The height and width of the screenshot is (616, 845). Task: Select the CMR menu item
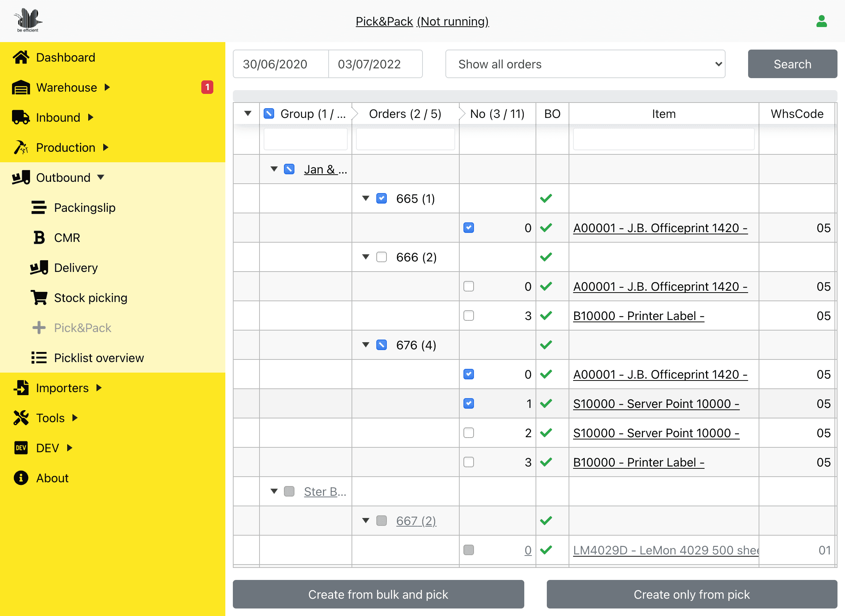click(68, 237)
